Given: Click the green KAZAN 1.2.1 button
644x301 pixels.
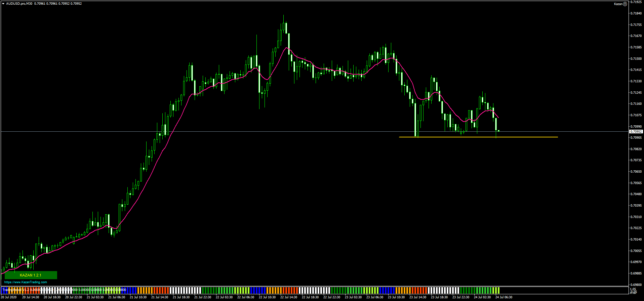Looking at the screenshot, I should 31,275.
